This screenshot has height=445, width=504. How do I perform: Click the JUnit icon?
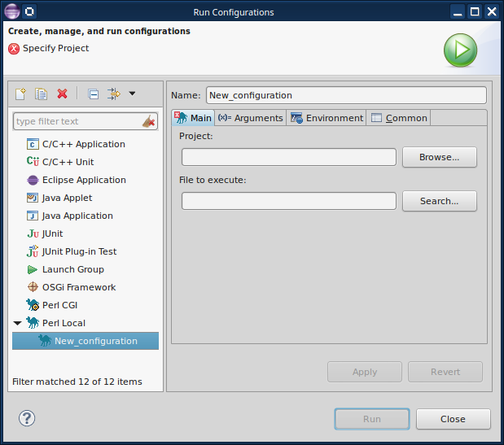point(33,233)
